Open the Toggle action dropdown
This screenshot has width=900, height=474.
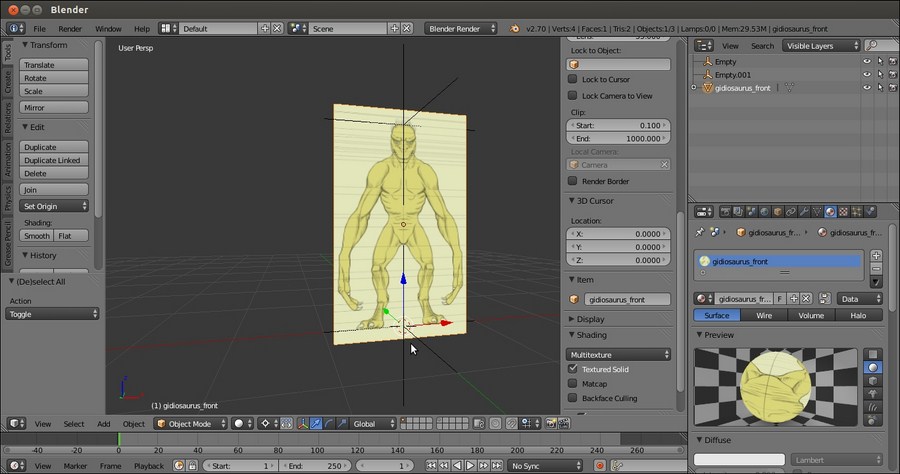point(52,314)
